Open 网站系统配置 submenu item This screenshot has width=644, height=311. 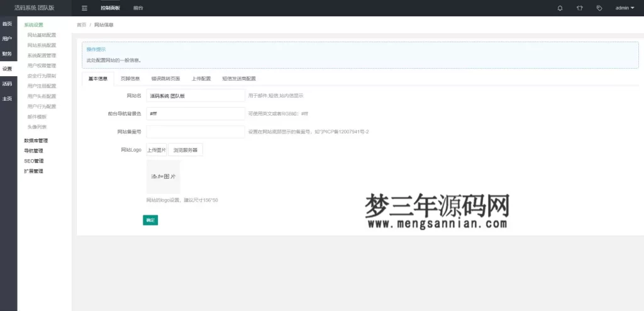42,45
